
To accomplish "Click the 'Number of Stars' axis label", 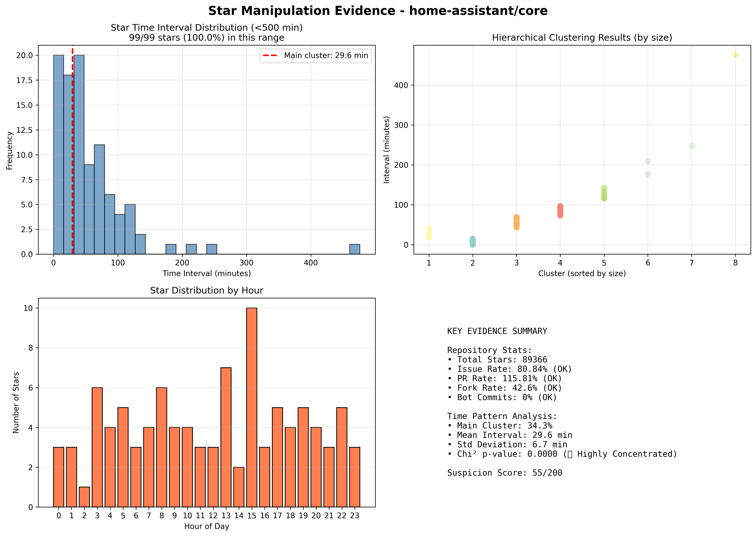I will (x=16, y=403).
